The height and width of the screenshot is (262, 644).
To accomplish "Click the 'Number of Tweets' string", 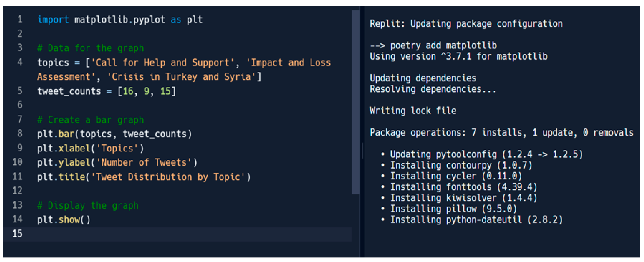I will point(144,163).
